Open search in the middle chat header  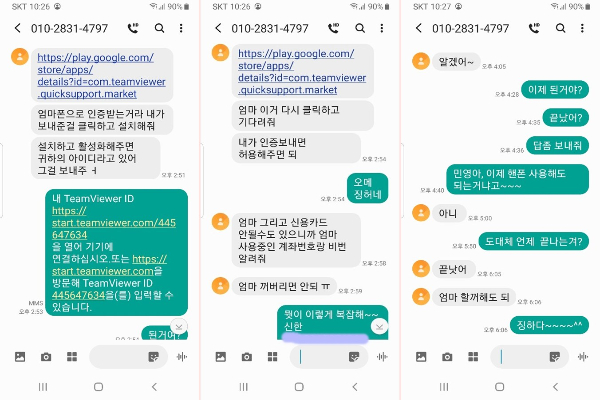[x=360, y=28]
